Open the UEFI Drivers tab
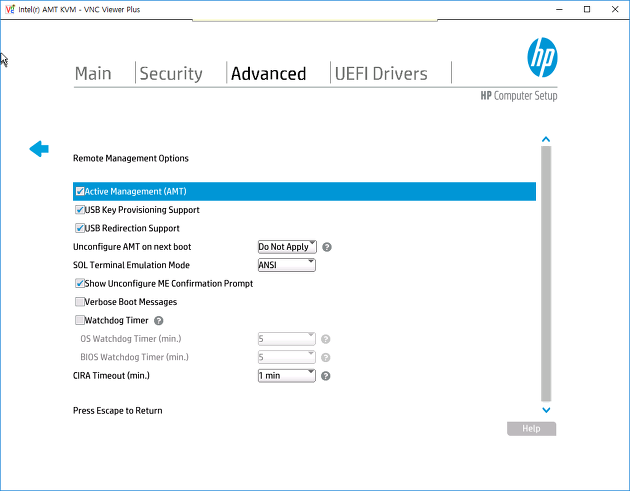The image size is (630, 491). click(381, 74)
